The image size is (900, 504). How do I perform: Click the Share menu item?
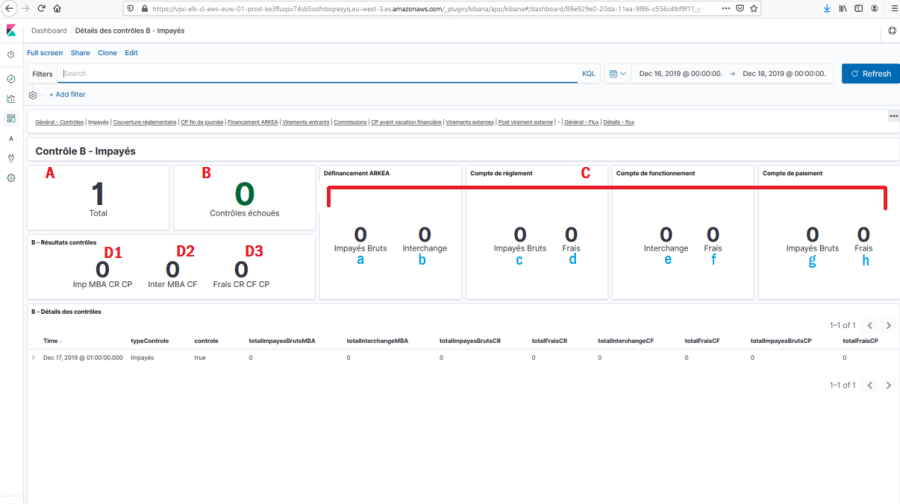[80, 53]
